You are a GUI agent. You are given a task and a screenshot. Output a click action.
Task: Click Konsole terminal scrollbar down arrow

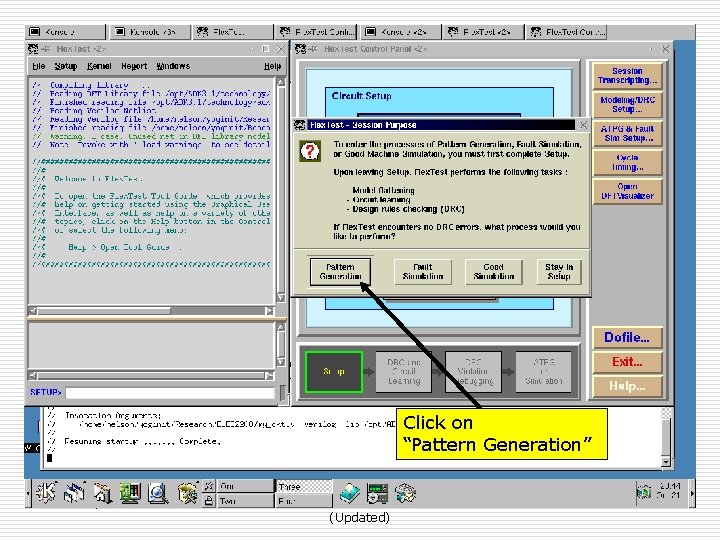click(x=666, y=462)
